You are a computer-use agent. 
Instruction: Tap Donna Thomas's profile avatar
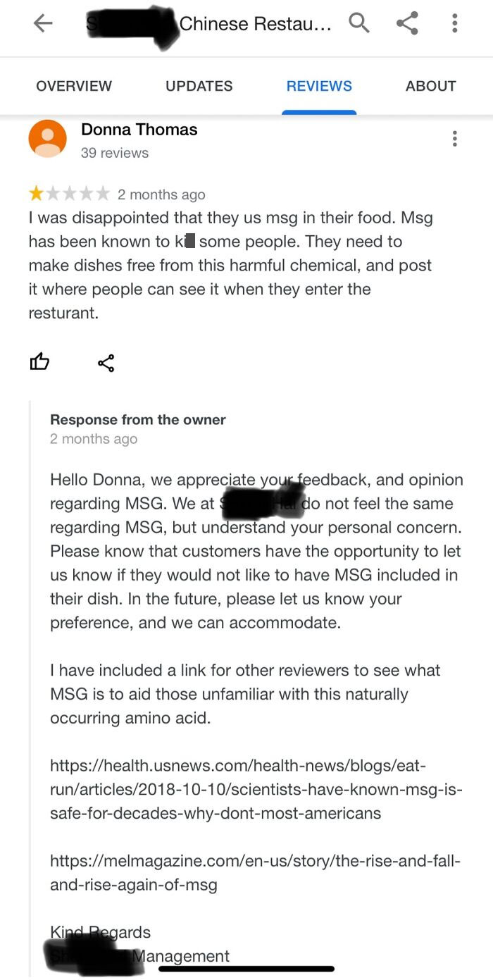click(x=47, y=139)
